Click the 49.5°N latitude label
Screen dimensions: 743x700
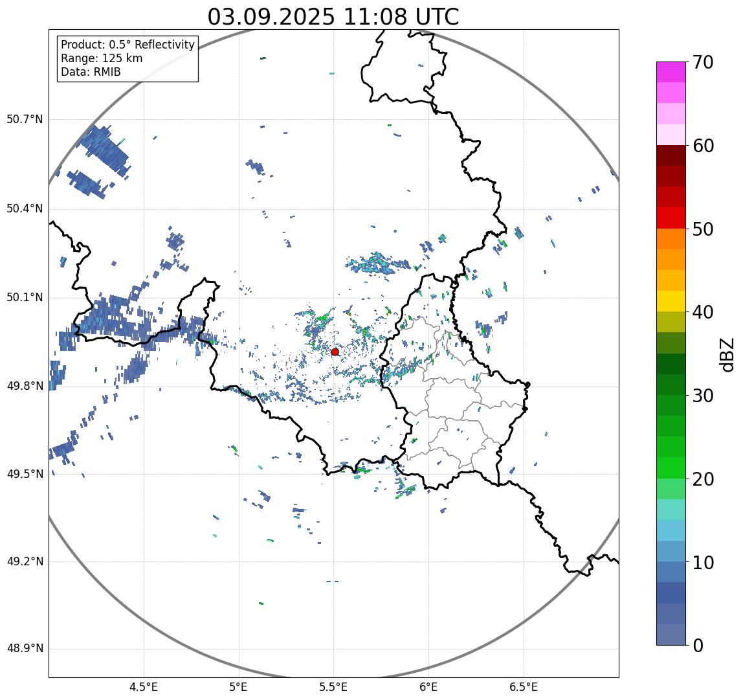pos(25,474)
